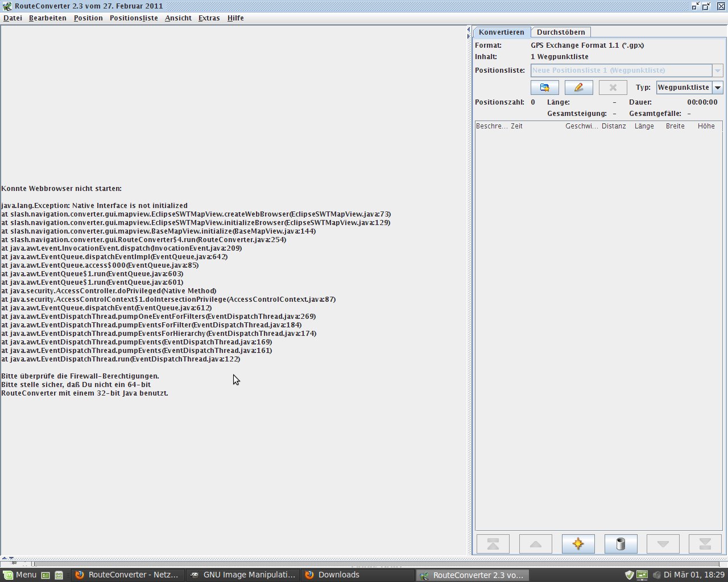Click the move position to top button
728x582 pixels.
[x=493, y=544]
